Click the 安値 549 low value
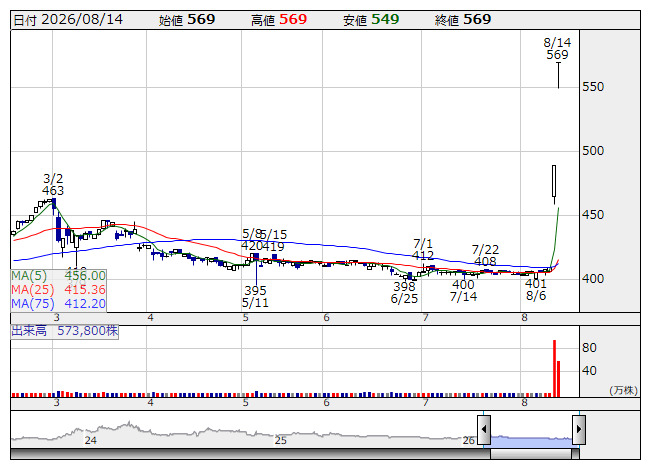 [371, 20]
